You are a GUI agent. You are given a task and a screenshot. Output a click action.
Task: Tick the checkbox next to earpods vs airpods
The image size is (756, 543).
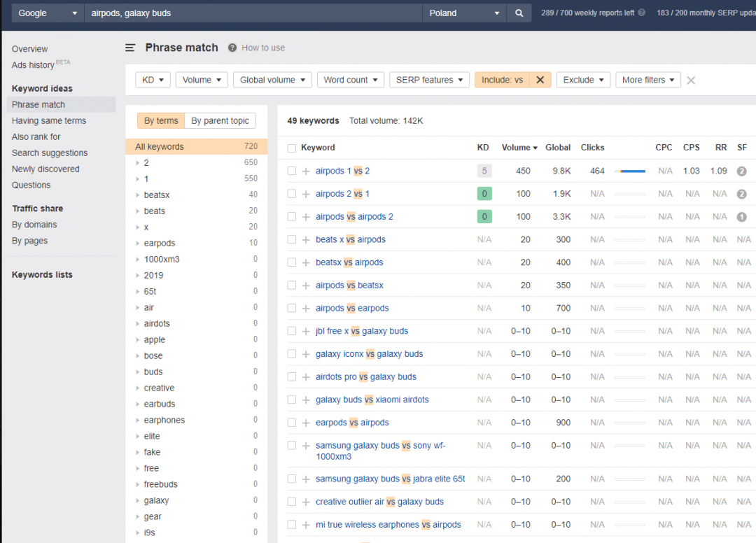tap(292, 423)
